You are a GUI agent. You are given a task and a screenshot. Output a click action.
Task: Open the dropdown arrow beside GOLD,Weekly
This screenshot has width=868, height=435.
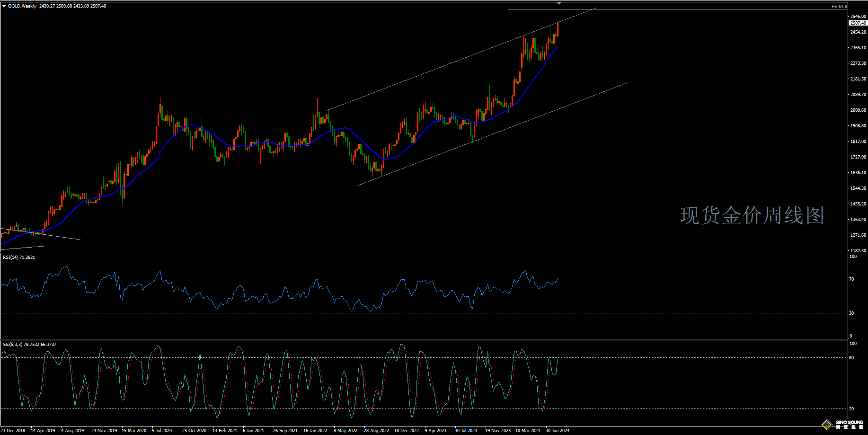(x=4, y=6)
